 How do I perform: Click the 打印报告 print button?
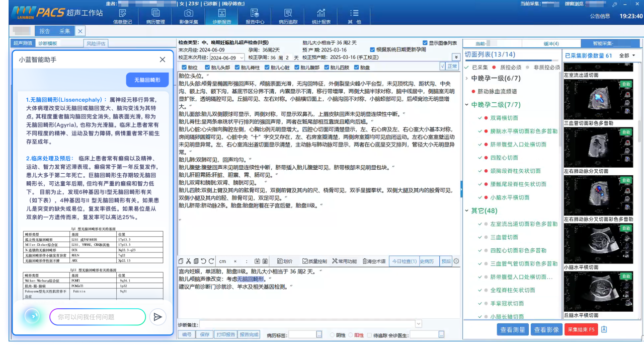tap(225, 334)
